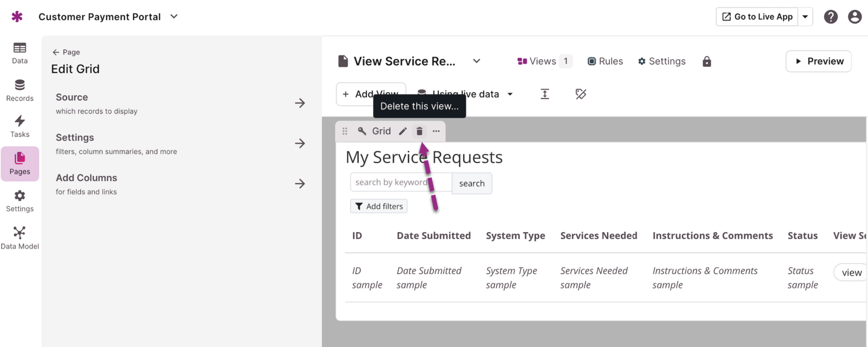Click the crossed-out paint style icon

pos(581,94)
